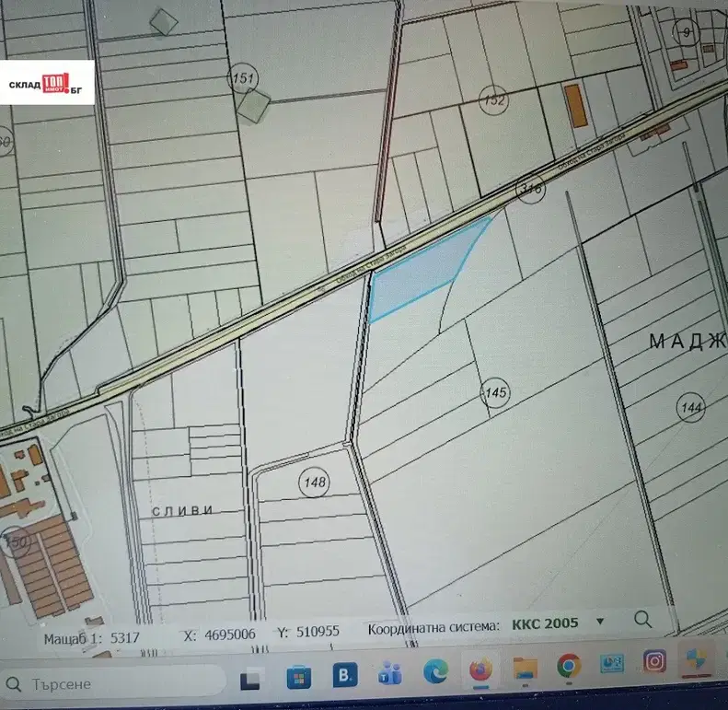Click cadastral area label 150
Image resolution: width=728 pixels, height=710 pixels.
16,541
